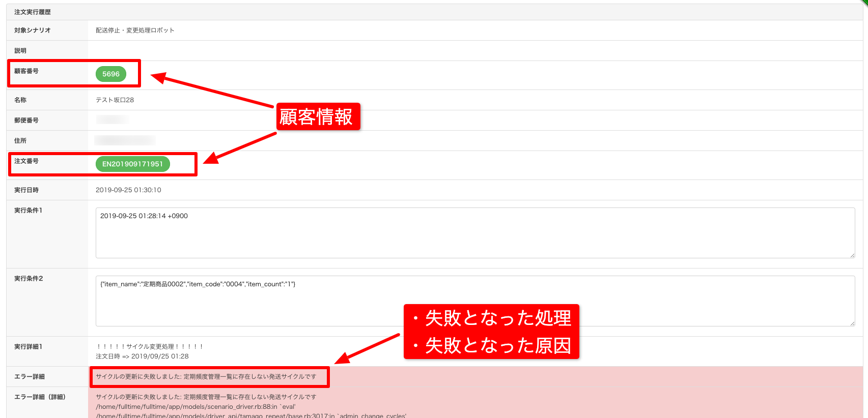Select the scenario value 配送停止・変更処理ロボット
This screenshot has height=418, width=868.
tap(135, 30)
